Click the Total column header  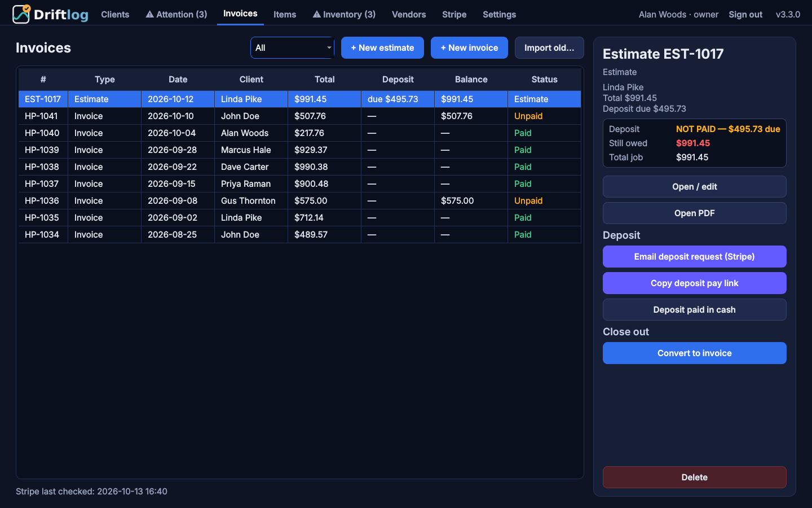pos(325,80)
